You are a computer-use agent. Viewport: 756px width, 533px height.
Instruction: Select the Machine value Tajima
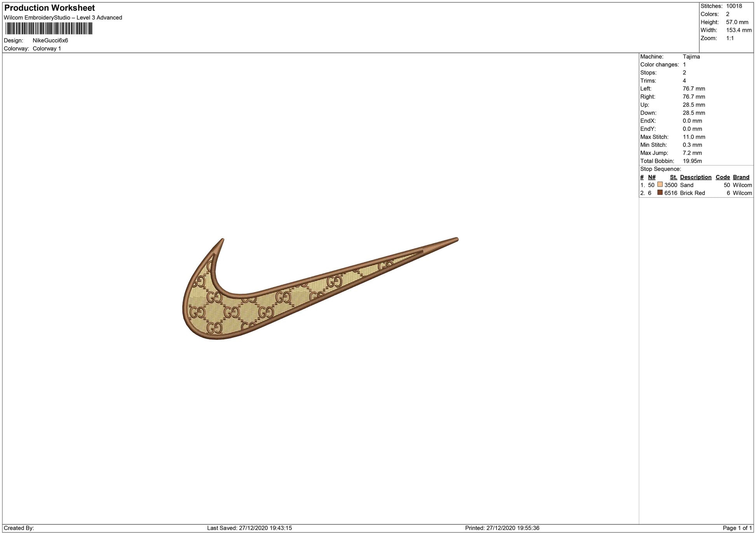pyautogui.click(x=691, y=57)
